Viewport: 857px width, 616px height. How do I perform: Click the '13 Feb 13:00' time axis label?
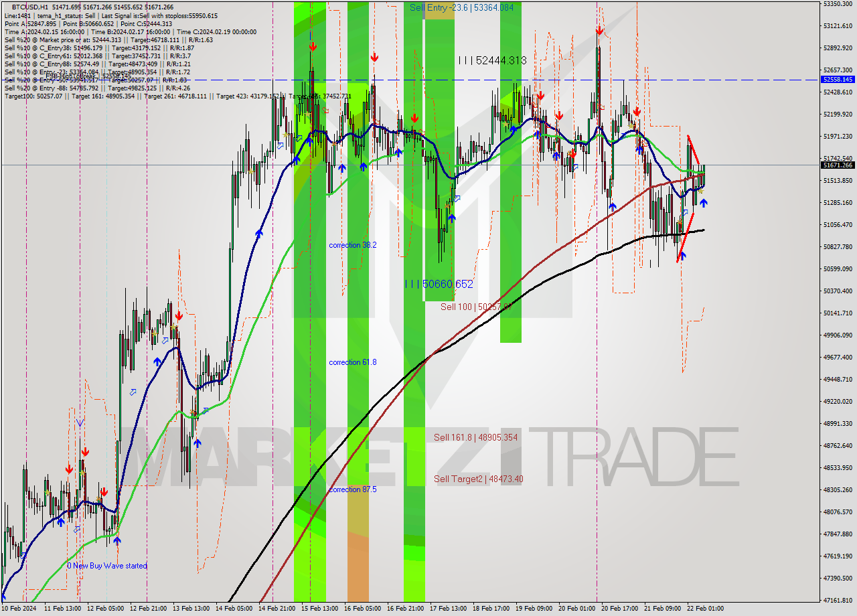(190, 609)
